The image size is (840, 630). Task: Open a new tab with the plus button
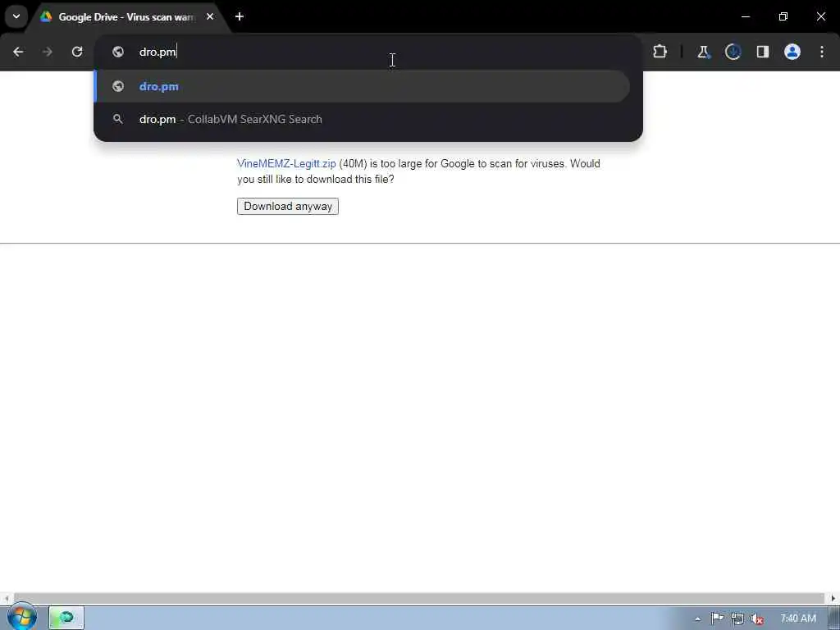coord(240,16)
